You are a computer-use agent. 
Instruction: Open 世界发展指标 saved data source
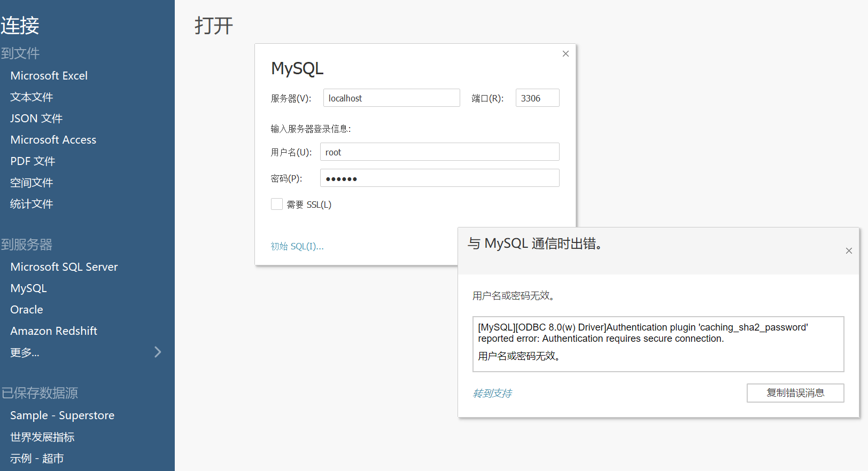42,437
